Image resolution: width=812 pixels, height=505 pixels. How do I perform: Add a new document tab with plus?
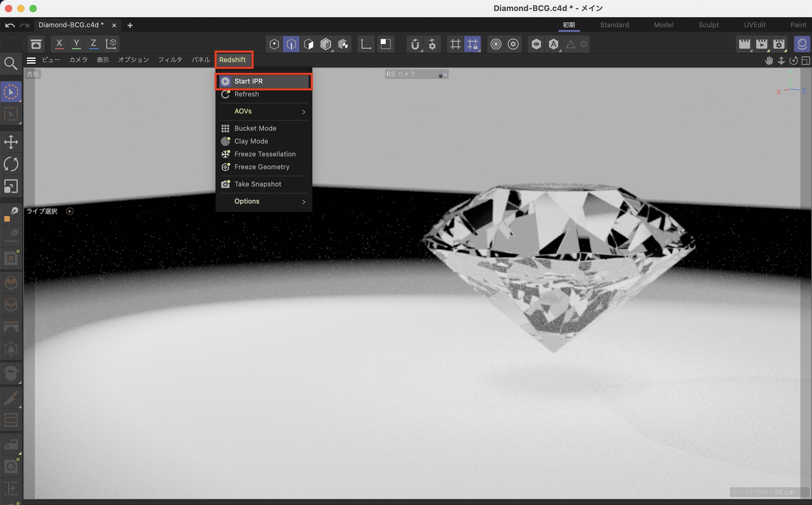coord(130,25)
